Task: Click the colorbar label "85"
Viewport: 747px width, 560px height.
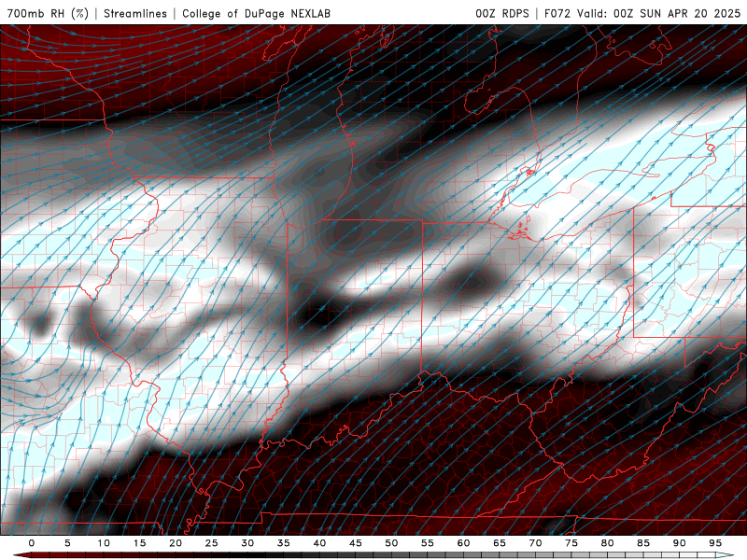Action: coord(643,543)
